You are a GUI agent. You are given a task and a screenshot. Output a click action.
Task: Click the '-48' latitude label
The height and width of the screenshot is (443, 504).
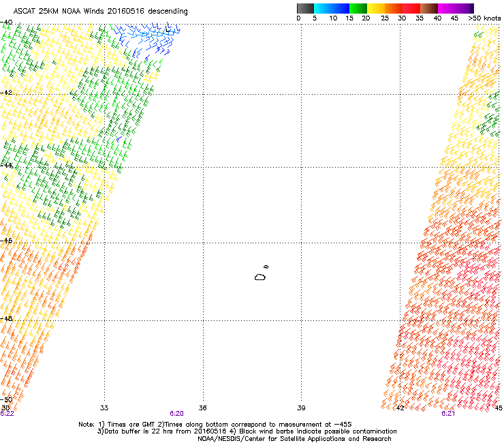pyautogui.click(x=6, y=318)
